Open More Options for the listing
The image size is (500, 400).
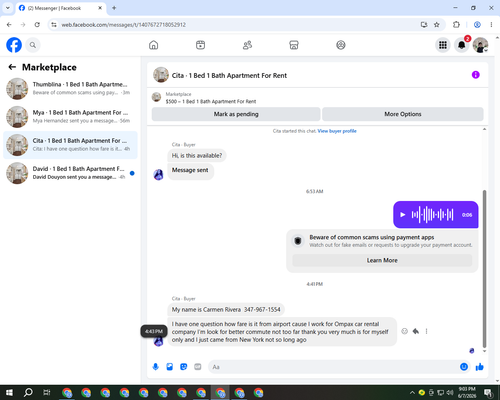tap(403, 114)
